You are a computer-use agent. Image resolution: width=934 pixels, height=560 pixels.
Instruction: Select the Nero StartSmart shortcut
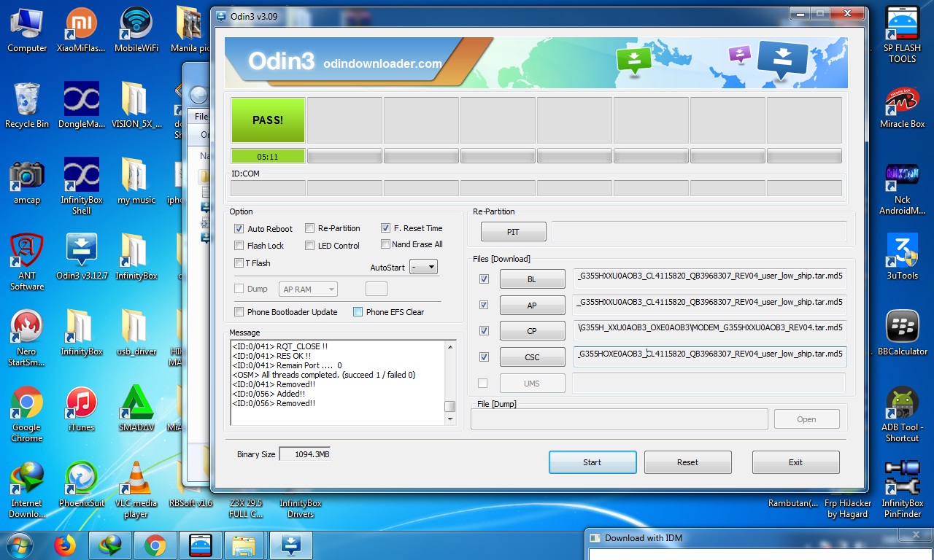(x=27, y=338)
